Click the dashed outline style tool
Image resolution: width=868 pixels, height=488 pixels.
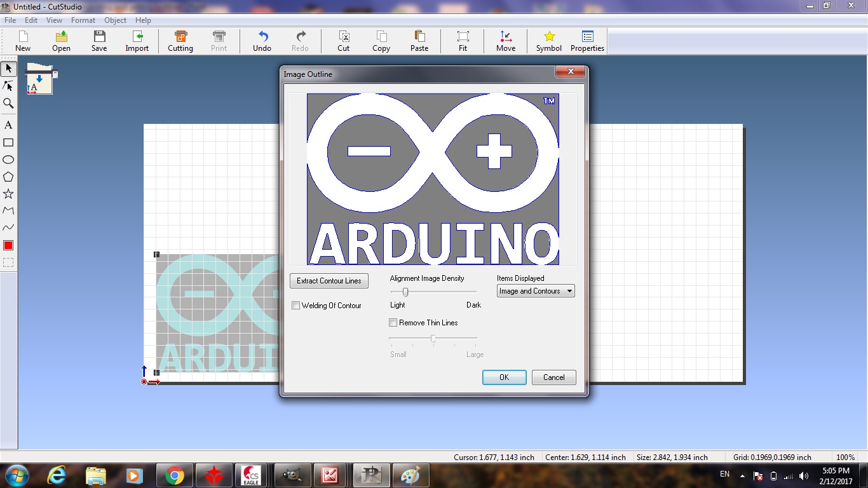click(x=8, y=262)
